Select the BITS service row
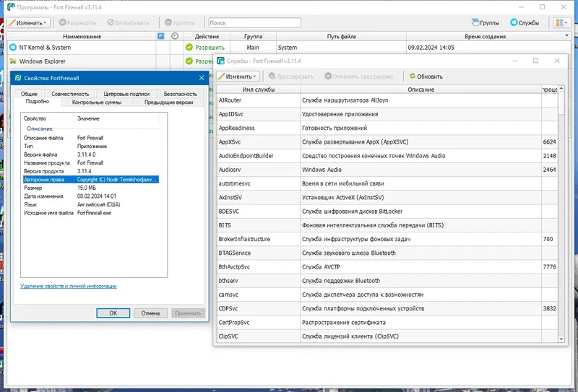 (387, 225)
